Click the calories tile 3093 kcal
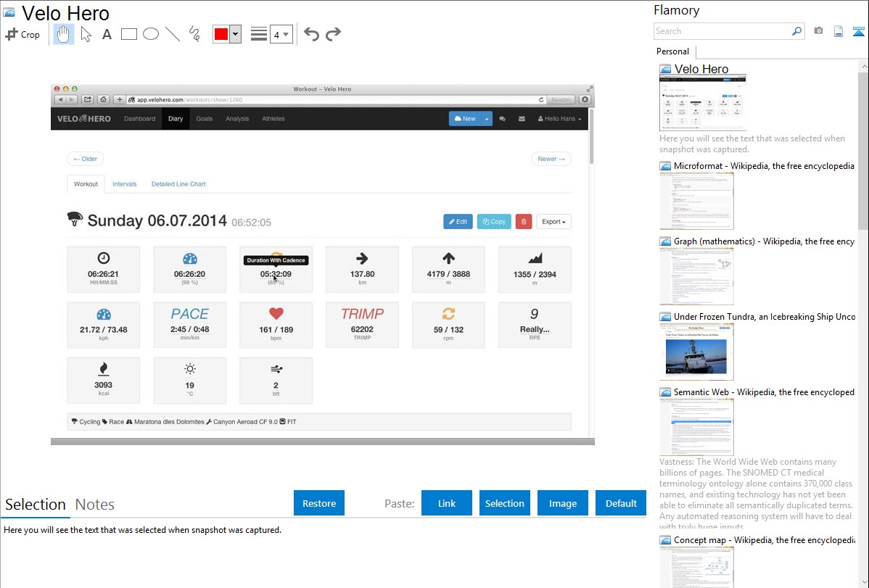869x588 pixels. pyautogui.click(x=103, y=380)
